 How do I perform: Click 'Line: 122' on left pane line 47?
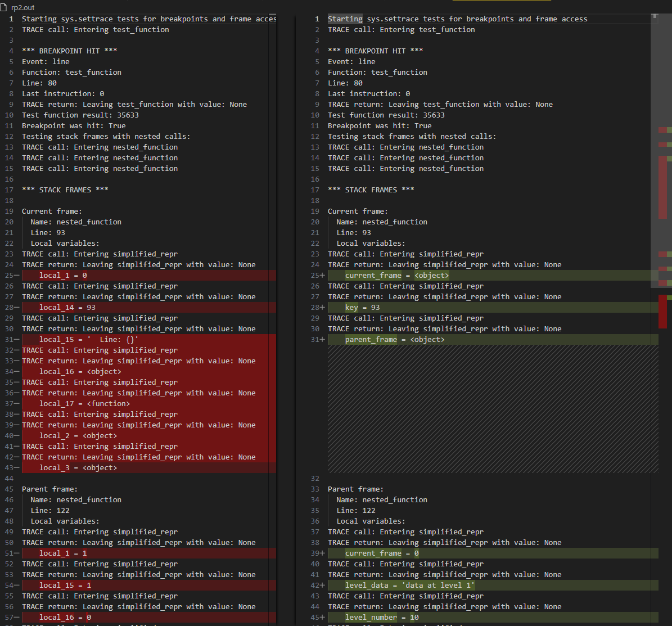pos(49,510)
